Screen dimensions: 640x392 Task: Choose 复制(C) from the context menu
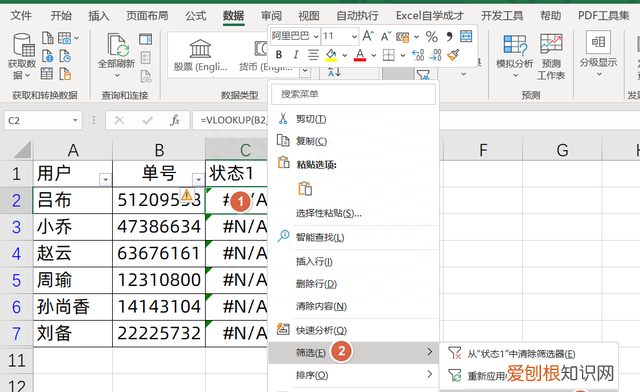coord(353,141)
